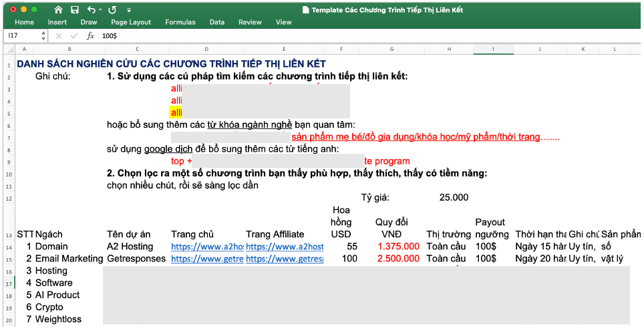Select the Thị trường header cell

tap(448, 235)
